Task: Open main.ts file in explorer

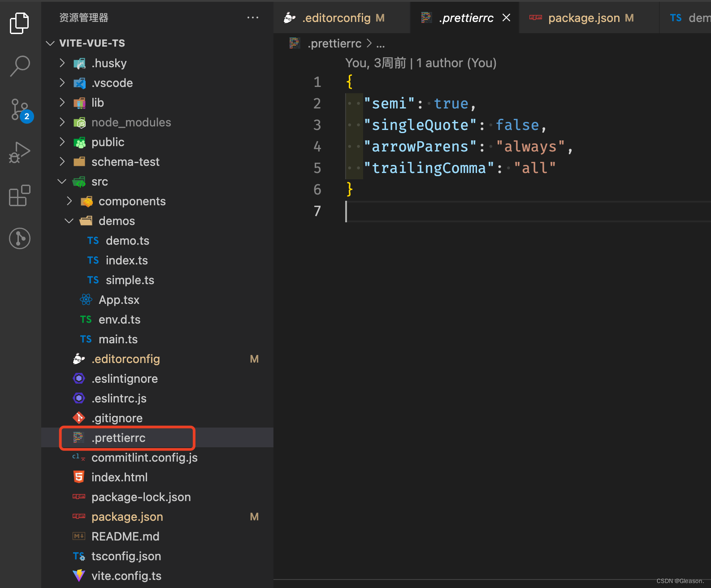Action: click(x=157, y=339)
